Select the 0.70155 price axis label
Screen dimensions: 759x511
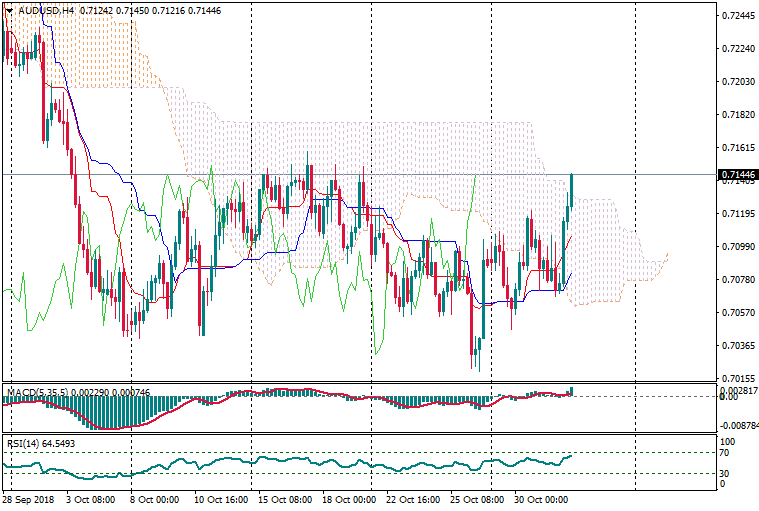coord(737,379)
